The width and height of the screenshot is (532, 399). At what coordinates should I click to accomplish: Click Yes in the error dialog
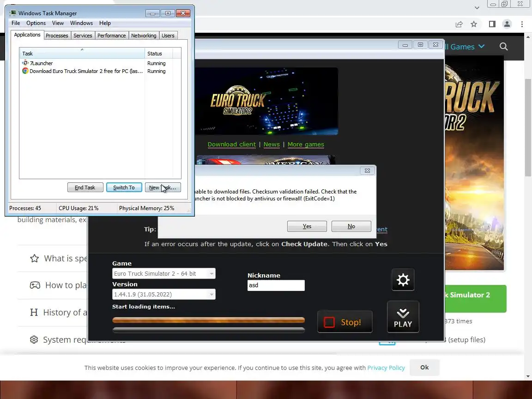(307, 226)
